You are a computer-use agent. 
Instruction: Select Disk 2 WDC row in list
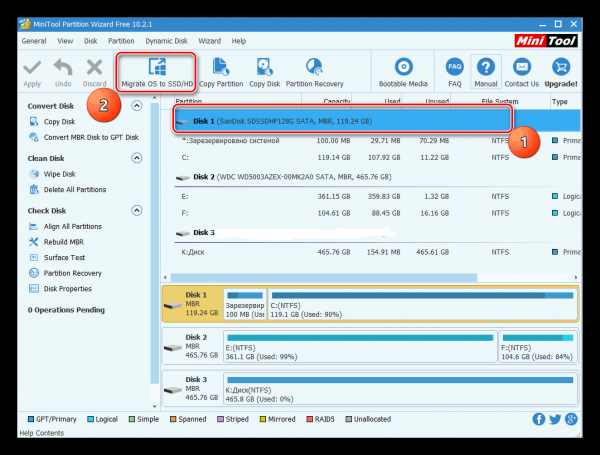coord(377,177)
